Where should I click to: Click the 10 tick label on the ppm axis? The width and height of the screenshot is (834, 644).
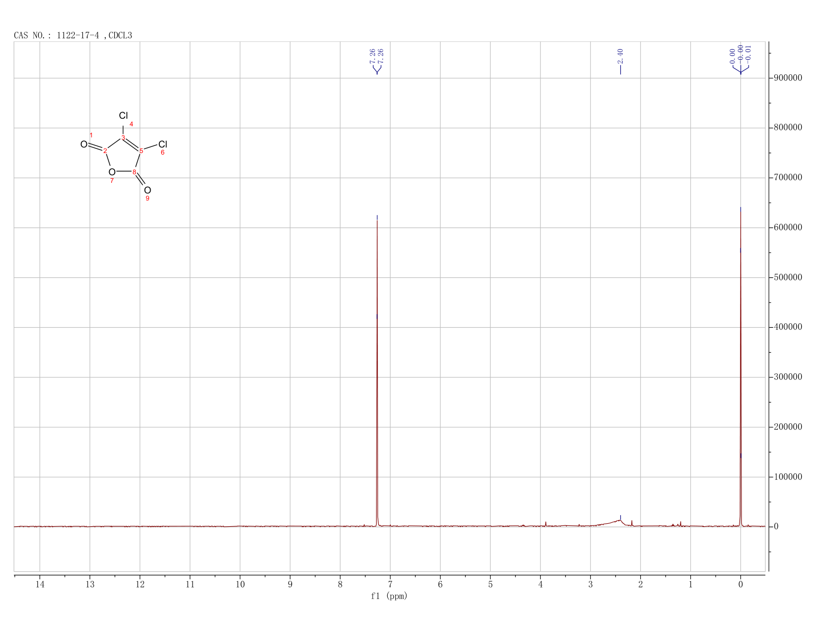click(240, 584)
